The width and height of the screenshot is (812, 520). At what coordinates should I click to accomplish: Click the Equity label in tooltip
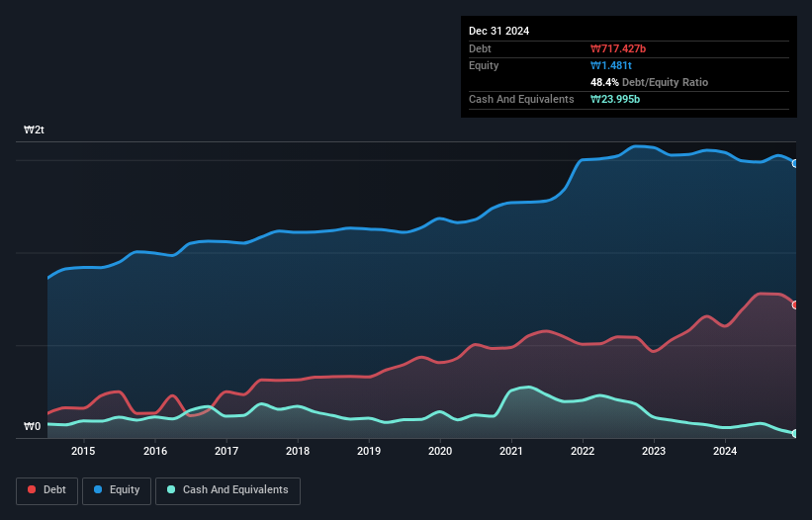(484, 65)
